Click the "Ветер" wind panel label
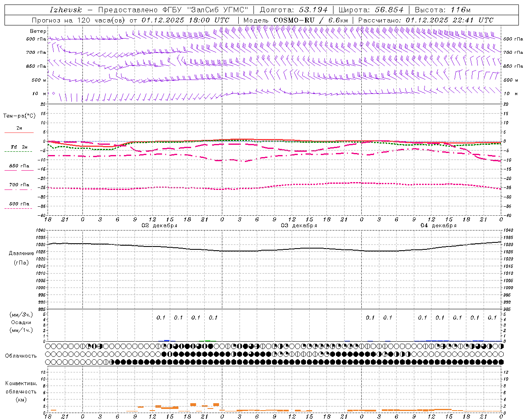The width and height of the screenshot is (525, 420). [x=38, y=31]
